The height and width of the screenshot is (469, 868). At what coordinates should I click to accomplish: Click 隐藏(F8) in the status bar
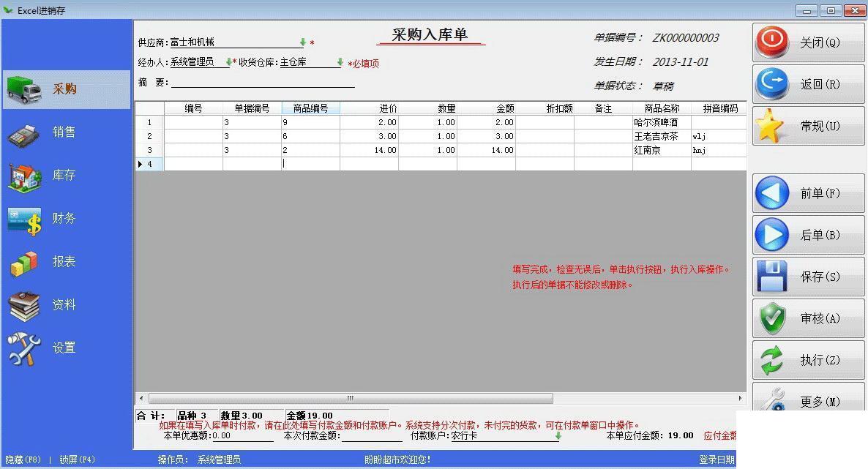pyautogui.click(x=23, y=459)
